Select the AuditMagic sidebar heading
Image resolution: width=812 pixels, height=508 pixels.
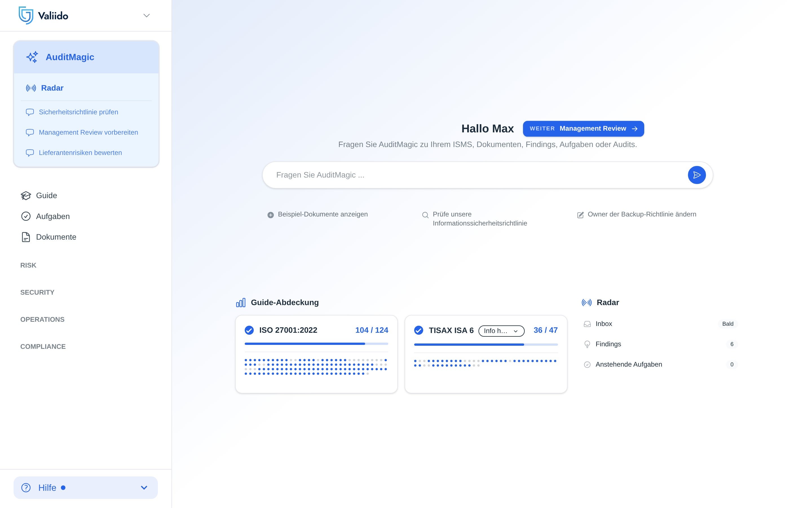click(70, 57)
